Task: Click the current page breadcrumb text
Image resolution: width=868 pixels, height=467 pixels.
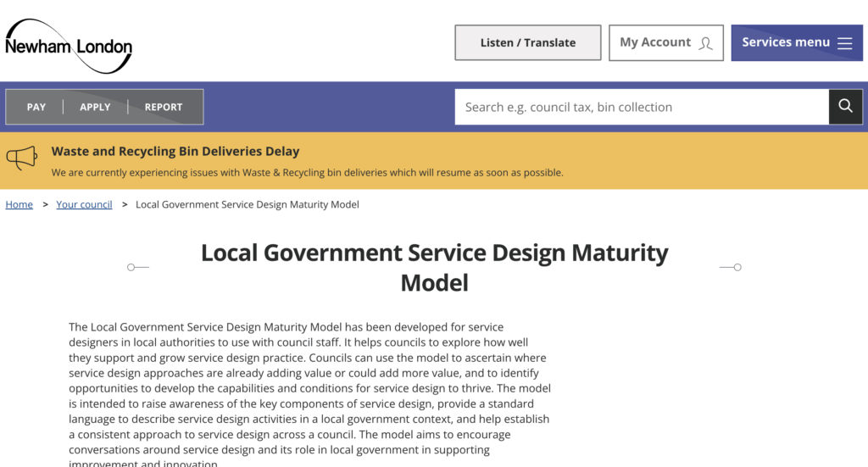Action: point(247,204)
